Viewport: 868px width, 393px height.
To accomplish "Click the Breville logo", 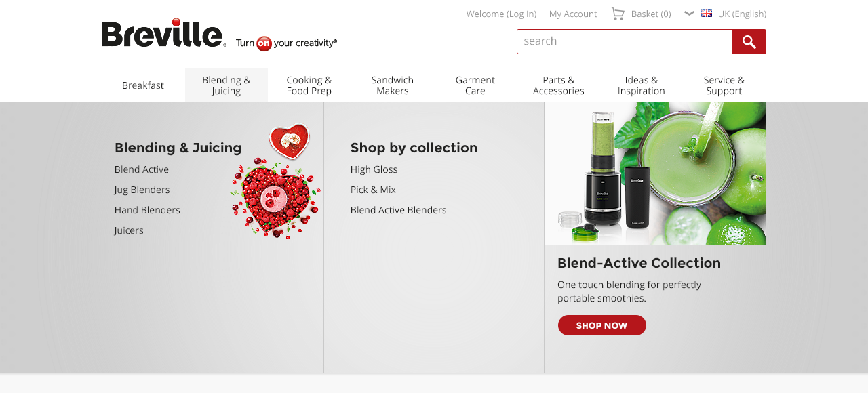I will point(164,33).
